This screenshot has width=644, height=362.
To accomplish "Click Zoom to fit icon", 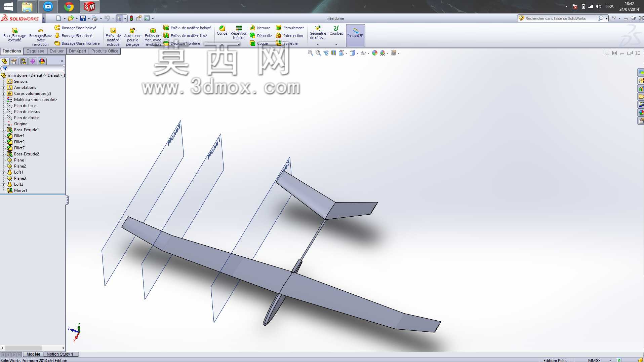I will coord(311,53).
